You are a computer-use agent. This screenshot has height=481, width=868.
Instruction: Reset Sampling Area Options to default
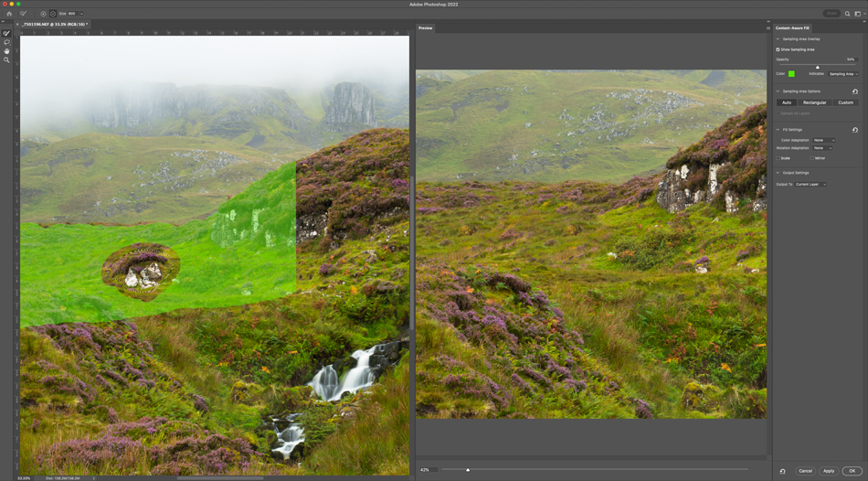click(x=855, y=91)
